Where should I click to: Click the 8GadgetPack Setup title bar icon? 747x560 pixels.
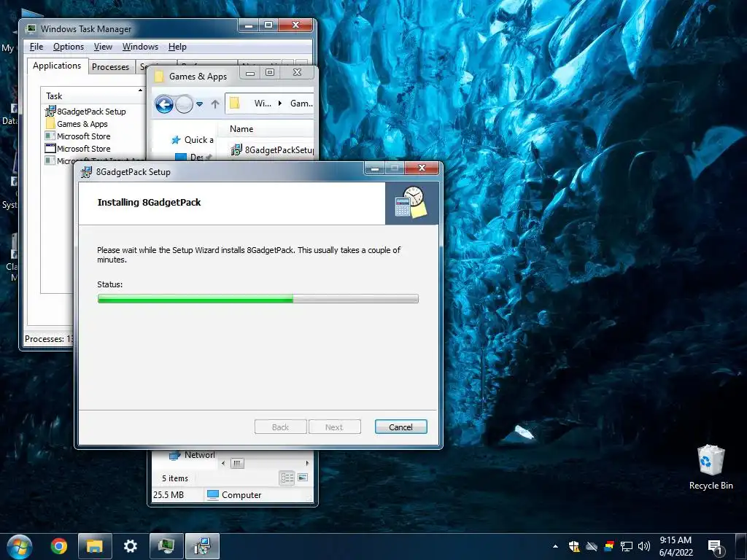(x=86, y=172)
